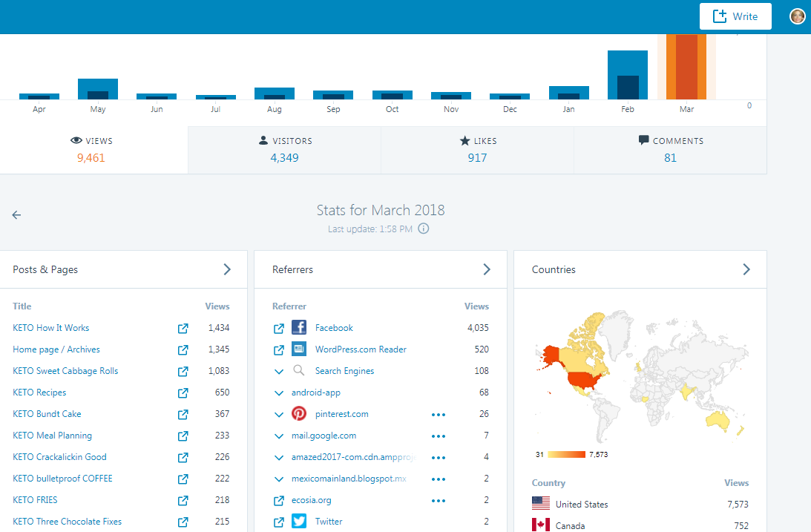The image size is (811, 532).
Task: Click the Pinterest logo icon
Action: pyautogui.click(x=299, y=414)
